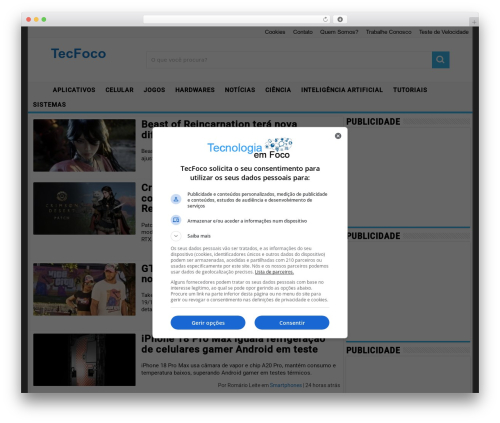Open the iPhone 18 Pro Max article thumbnail
This screenshot has height=423, width=500.
(84, 360)
